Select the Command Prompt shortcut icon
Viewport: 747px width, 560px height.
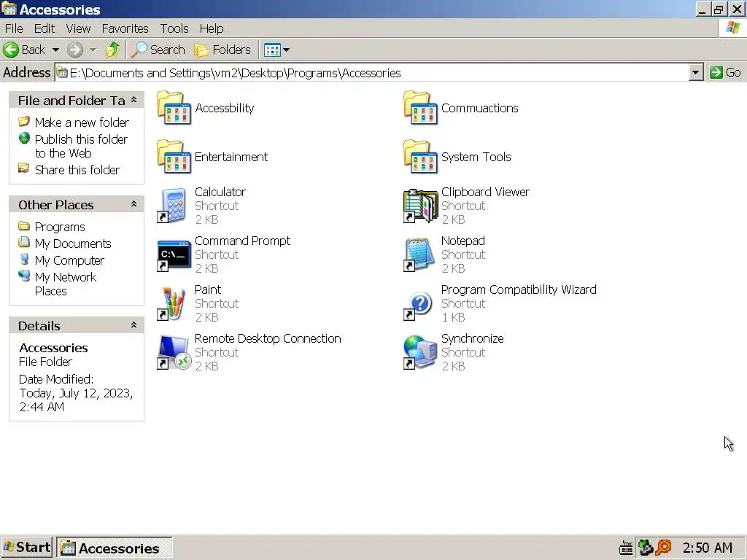point(174,254)
